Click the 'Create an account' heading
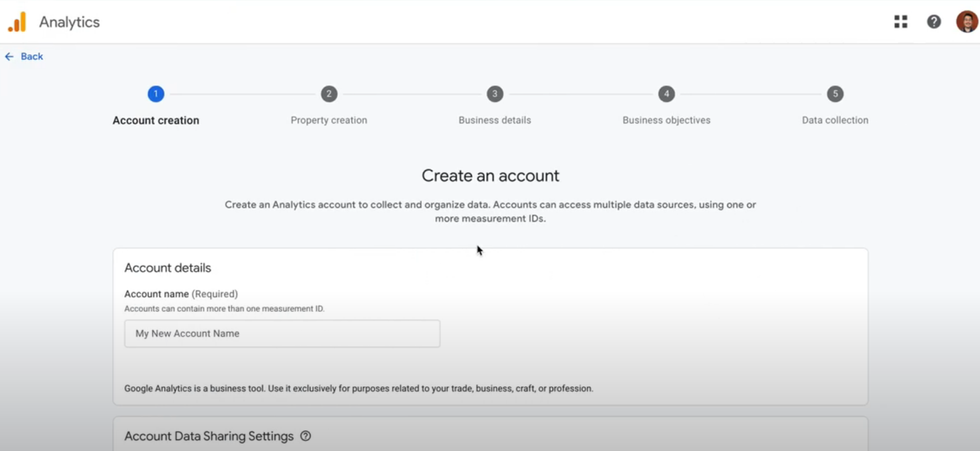This screenshot has height=451, width=980. [x=491, y=176]
